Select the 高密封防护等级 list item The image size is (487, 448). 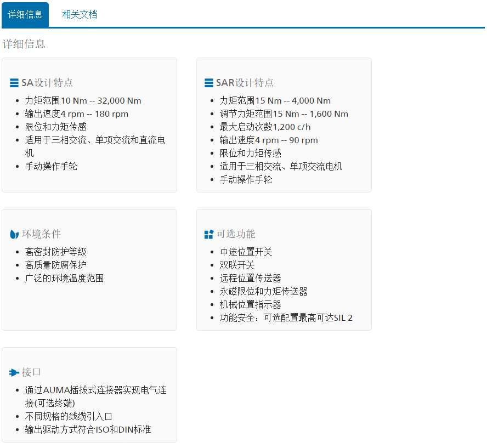pos(55,252)
